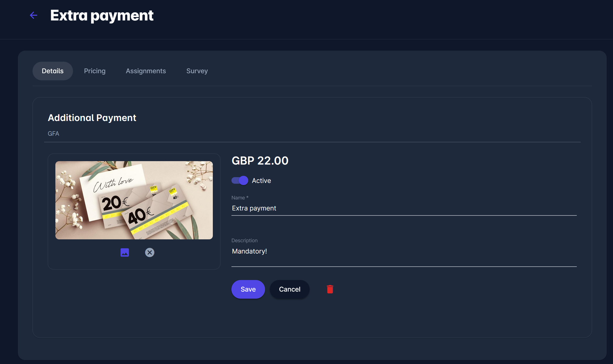
Task: Click the gift card thumbnail image
Action: click(x=134, y=200)
